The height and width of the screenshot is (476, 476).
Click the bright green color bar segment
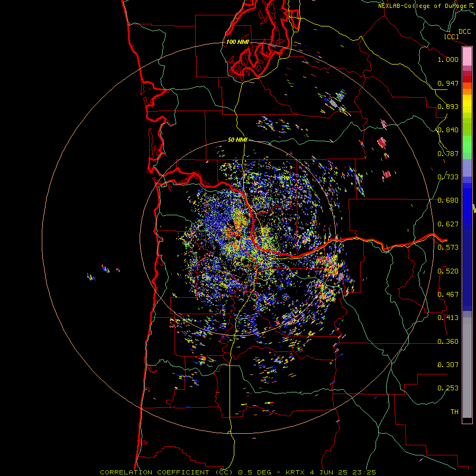tap(467, 144)
